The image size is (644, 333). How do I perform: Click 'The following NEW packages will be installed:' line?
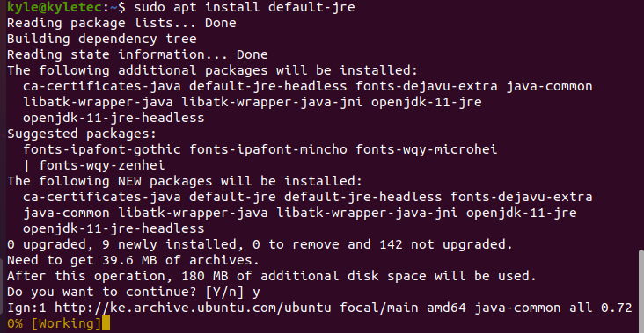pos(185,181)
